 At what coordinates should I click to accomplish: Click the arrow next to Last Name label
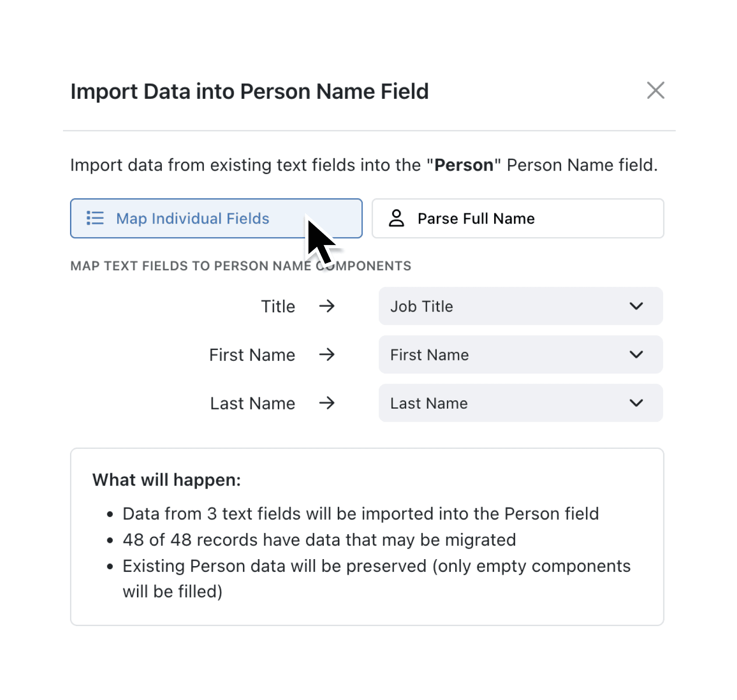pyautogui.click(x=327, y=403)
